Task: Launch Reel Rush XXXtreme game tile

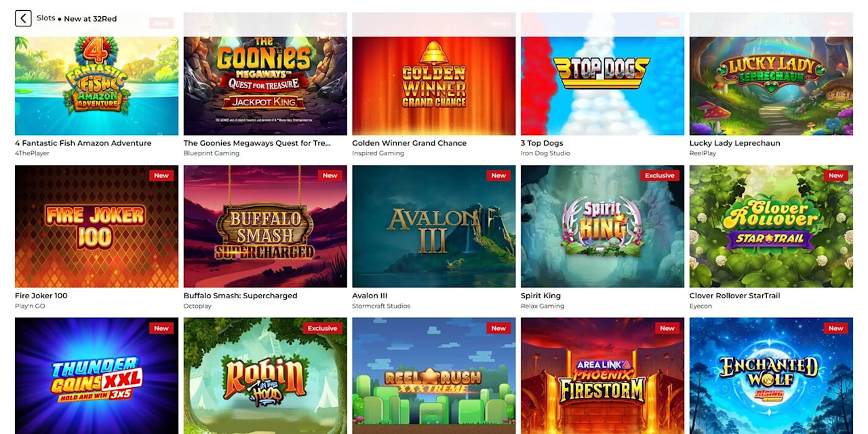Action: 434,376
